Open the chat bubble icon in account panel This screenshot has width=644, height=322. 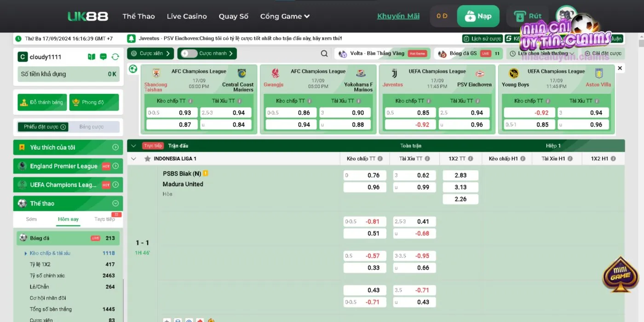(x=103, y=57)
